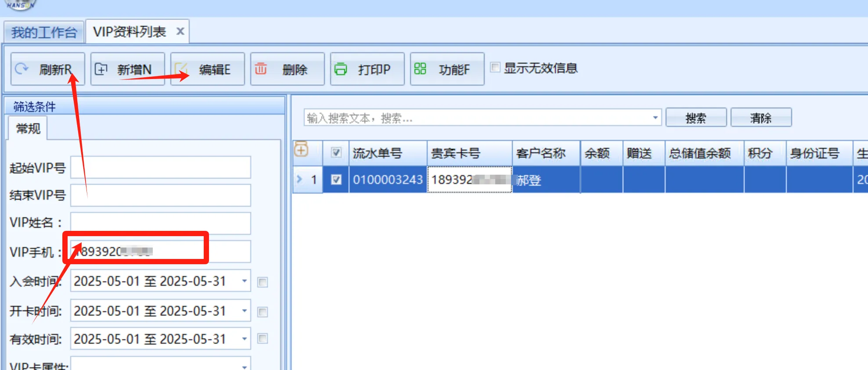This screenshot has width=868, height=370.
Task: Click the green printer icon (打印P)
Action: click(341, 69)
